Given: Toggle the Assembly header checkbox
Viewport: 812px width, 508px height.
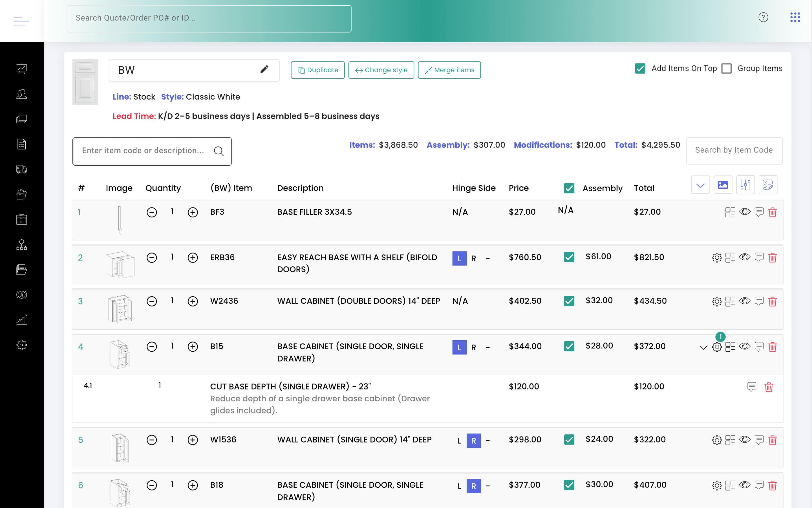Looking at the screenshot, I should click(x=569, y=188).
